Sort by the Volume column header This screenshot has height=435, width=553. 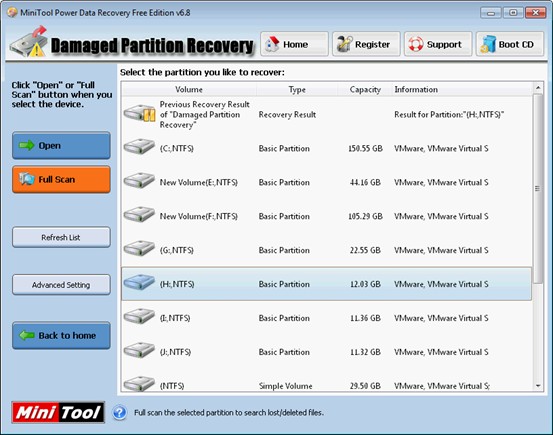click(x=189, y=89)
